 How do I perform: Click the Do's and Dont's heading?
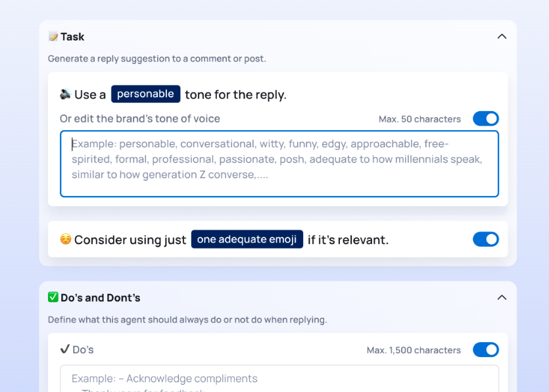101,297
